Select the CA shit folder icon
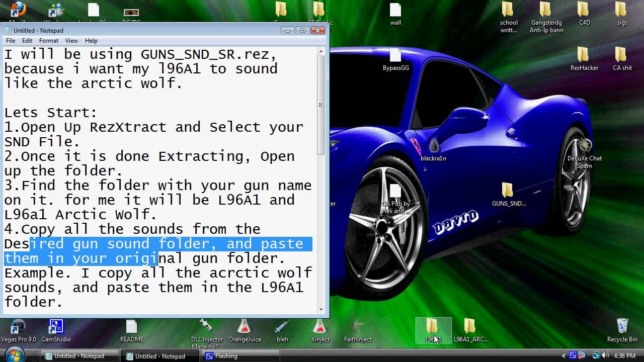Viewport: 644px width, 362px height. [x=622, y=59]
